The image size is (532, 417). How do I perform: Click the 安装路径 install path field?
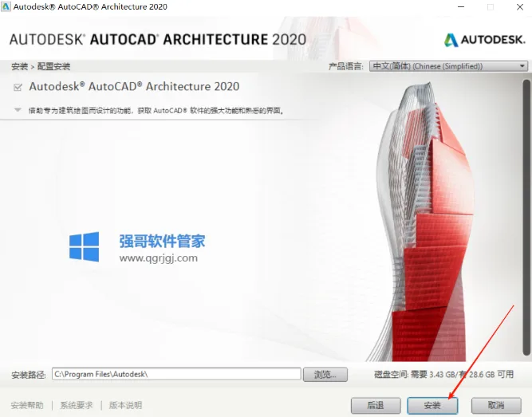click(x=176, y=374)
